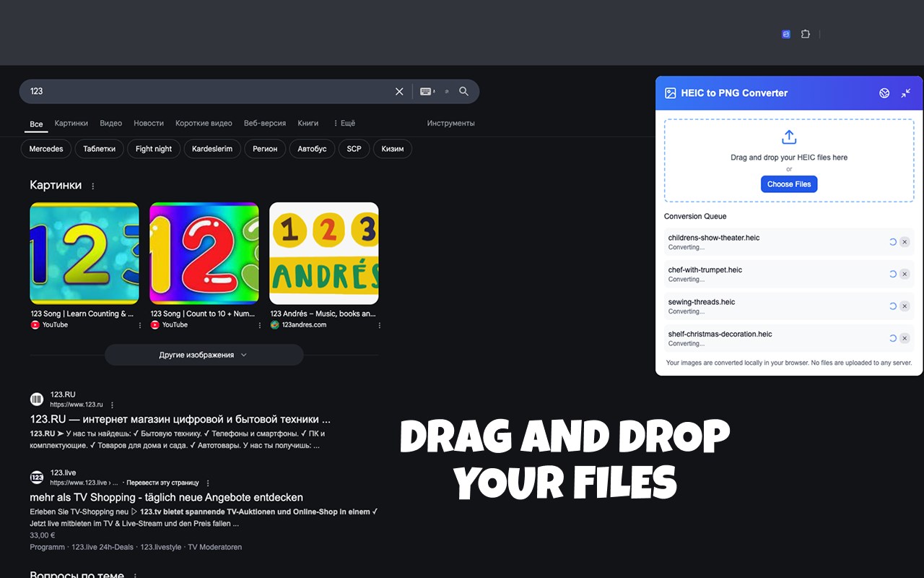Open the Инструменты search tools
The height and width of the screenshot is (578, 924).
(x=451, y=124)
